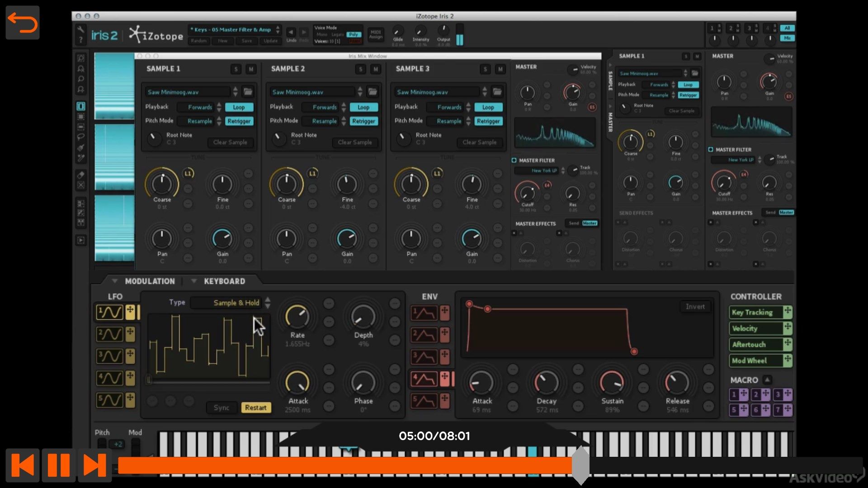
Task: Open Sample 2 file browser folder icon
Action: pyautogui.click(x=373, y=92)
